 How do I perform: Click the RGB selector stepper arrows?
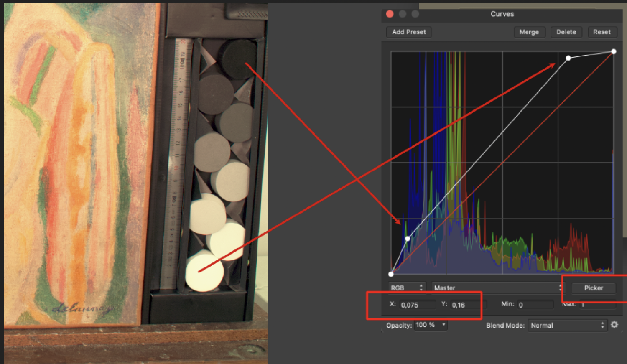421,288
